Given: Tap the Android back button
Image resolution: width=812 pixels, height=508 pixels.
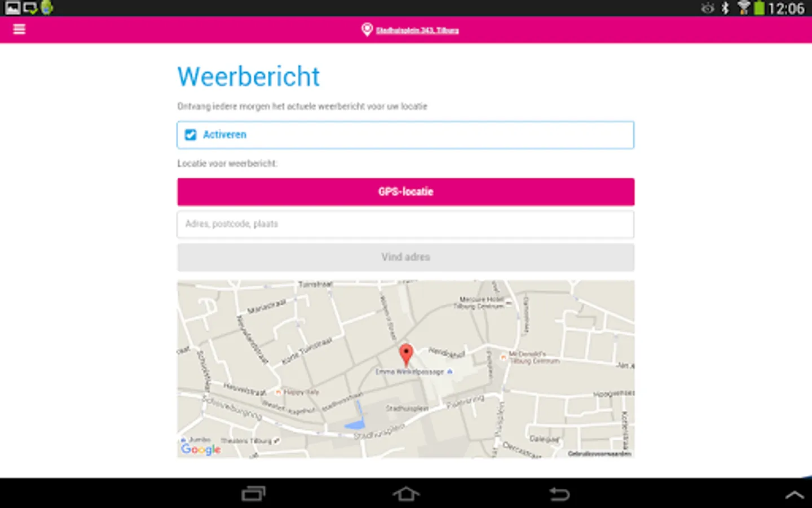Looking at the screenshot, I should 559,494.
